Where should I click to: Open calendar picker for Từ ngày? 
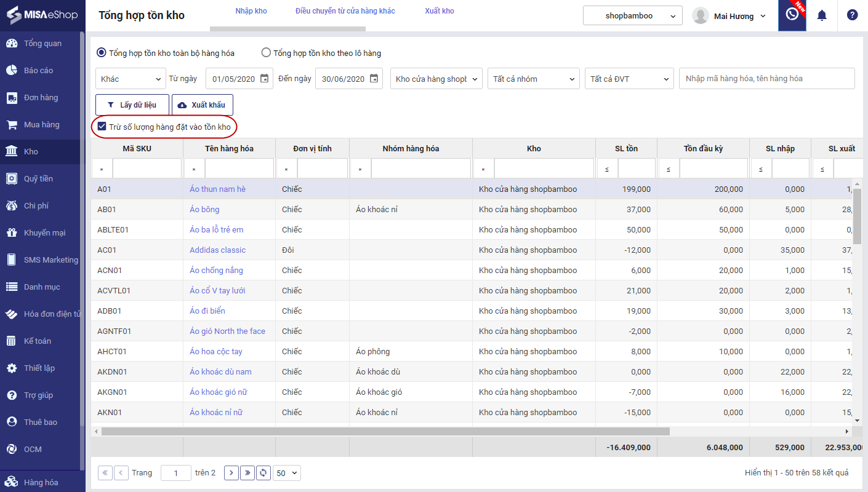click(264, 79)
